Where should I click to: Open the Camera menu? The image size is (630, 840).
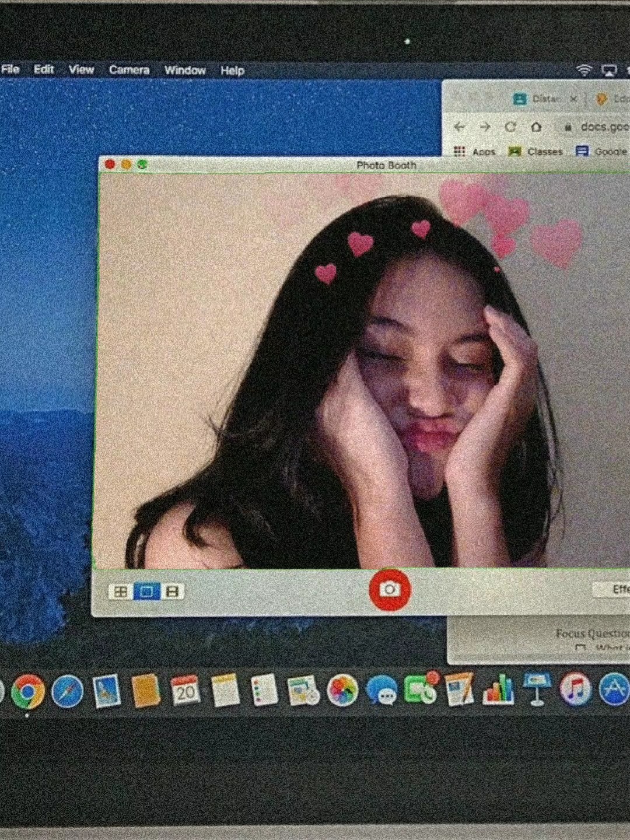click(x=129, y=70)
